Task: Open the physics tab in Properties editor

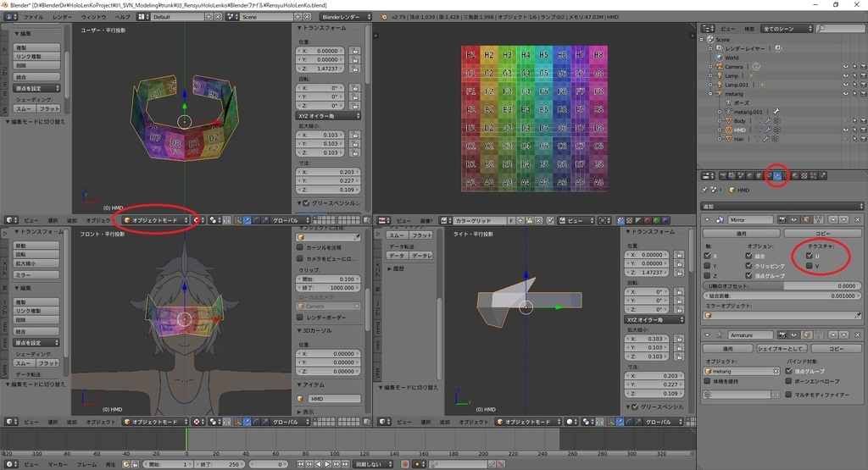Action: (x=822, y=176)
